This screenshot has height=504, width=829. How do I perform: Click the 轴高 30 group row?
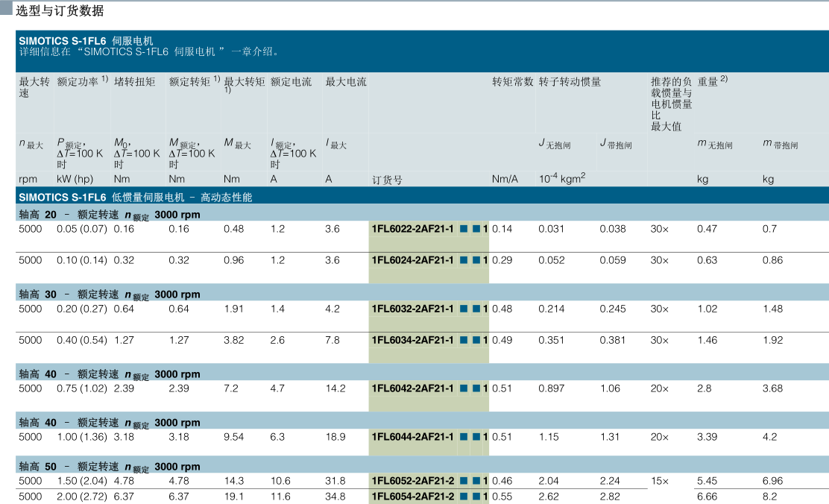click(422, 294)
